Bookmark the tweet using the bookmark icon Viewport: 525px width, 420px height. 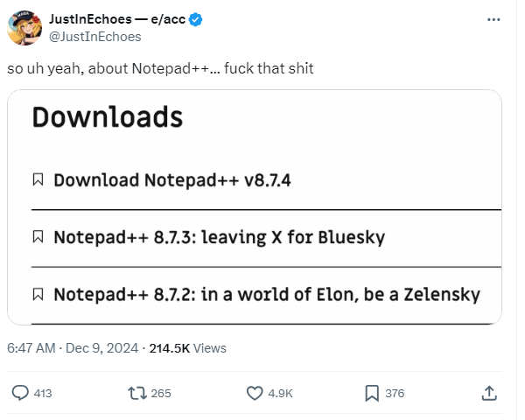(372, 394)
